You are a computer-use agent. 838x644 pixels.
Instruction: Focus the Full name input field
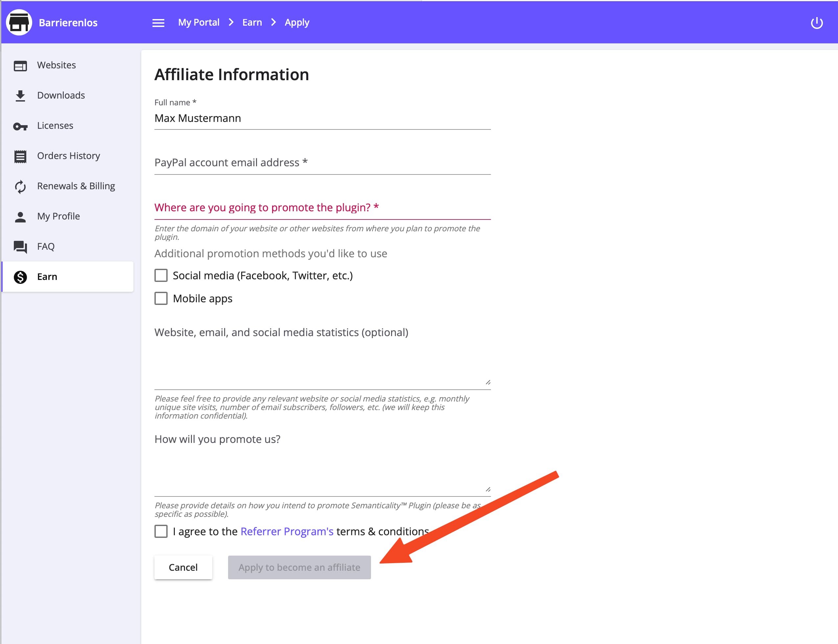[x=322, y=118]
